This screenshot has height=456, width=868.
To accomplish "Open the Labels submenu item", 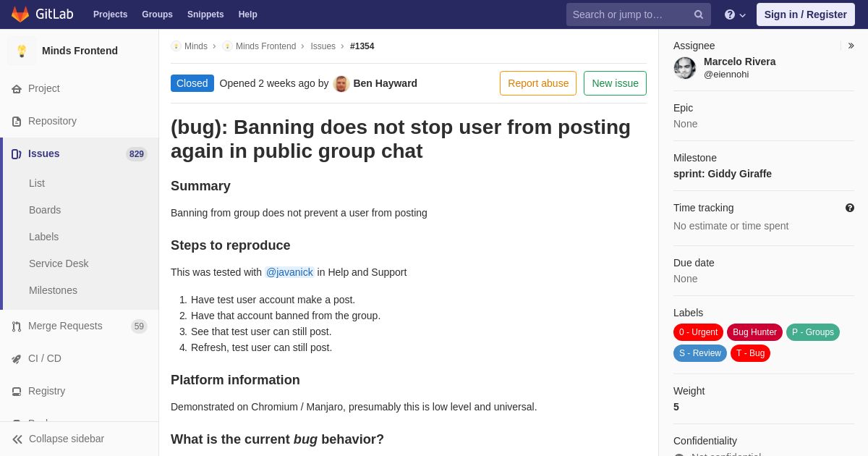I will coord(44,237).
